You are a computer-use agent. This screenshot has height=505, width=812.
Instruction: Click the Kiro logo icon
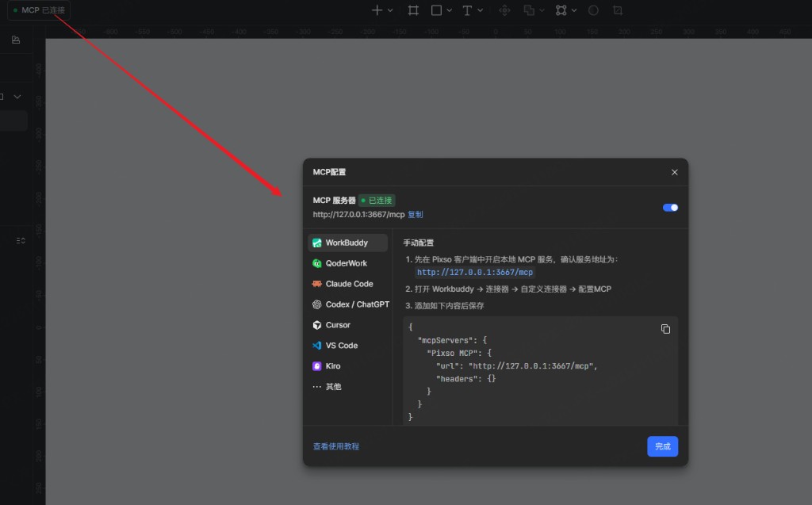tap(317, 366)
